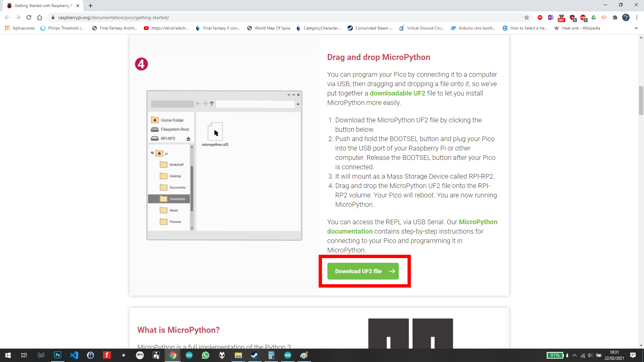Go forward to next page
The width and height of the screenshot is (644, 362).
point(18,17)
